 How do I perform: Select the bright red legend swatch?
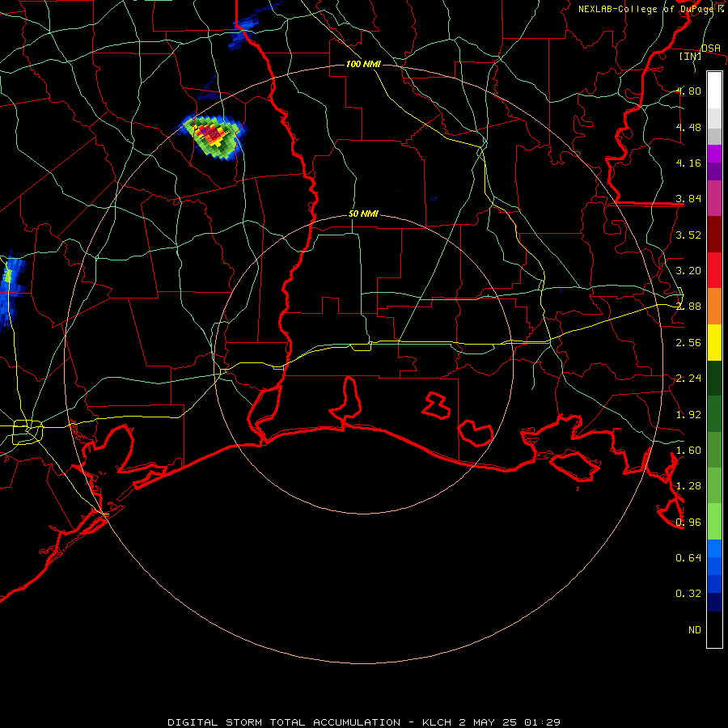[x=714, y=270]
